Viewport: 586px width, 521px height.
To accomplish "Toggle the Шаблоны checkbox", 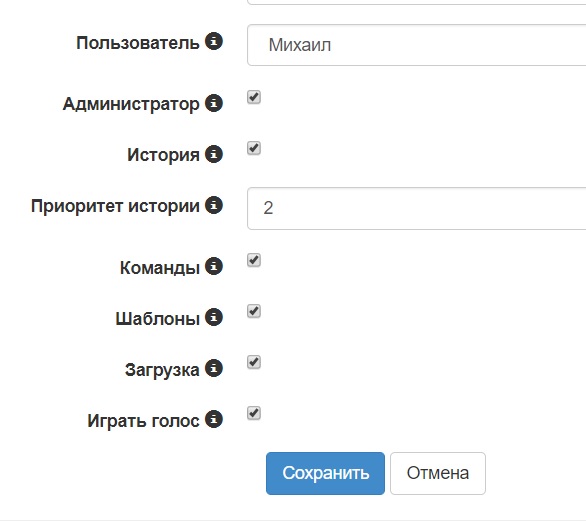I will point(254,311).
